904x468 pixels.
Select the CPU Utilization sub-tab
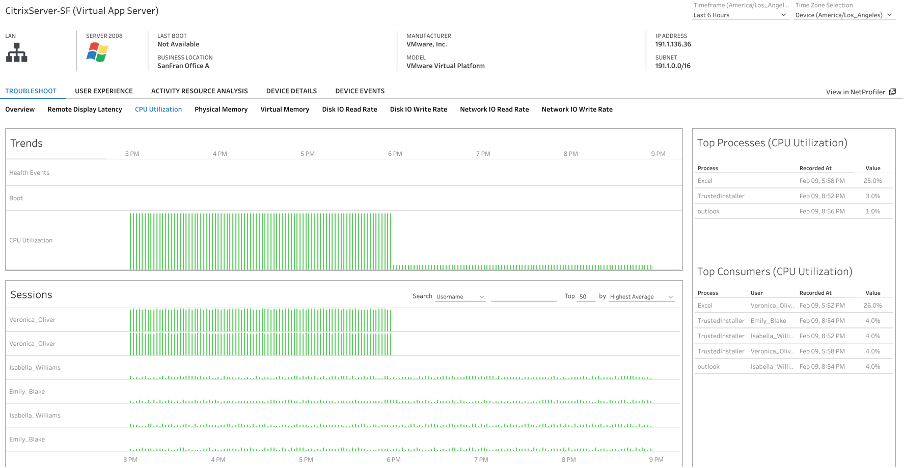(158, 109)
